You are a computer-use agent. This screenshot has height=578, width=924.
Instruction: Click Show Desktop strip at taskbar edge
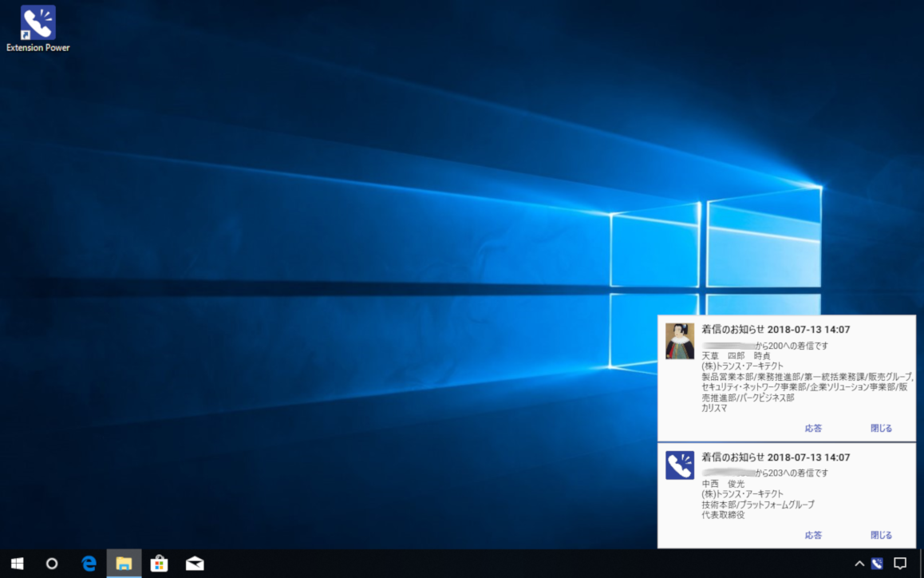coord(921,564)
